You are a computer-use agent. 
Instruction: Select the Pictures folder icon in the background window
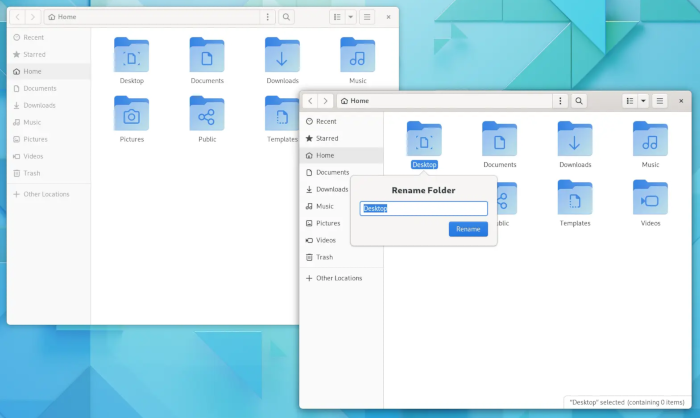pyautogui.click(x=131, y=114)
